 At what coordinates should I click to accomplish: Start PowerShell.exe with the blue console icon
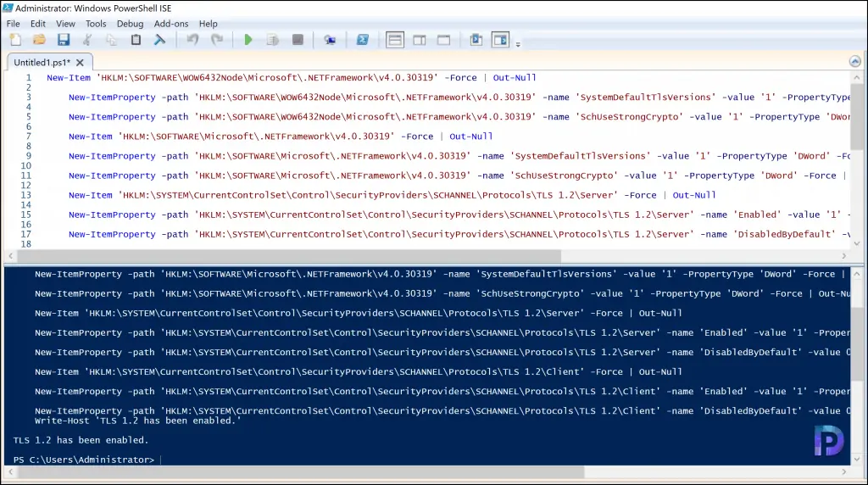[x=363, y=40]
